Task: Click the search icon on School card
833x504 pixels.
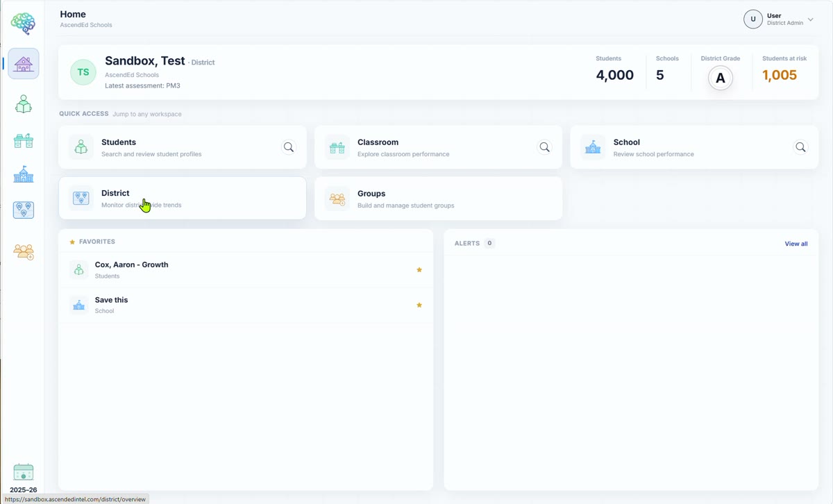Action: pyautogui.click(x=801, y=147)
